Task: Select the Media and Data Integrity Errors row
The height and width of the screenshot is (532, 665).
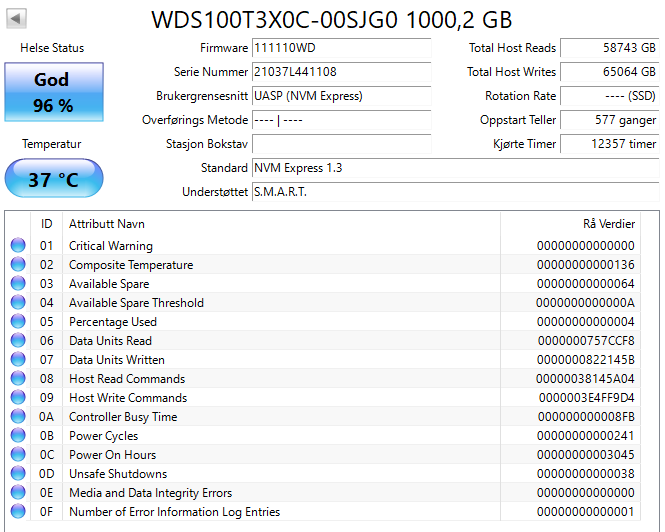Action: tap(330, 493)
